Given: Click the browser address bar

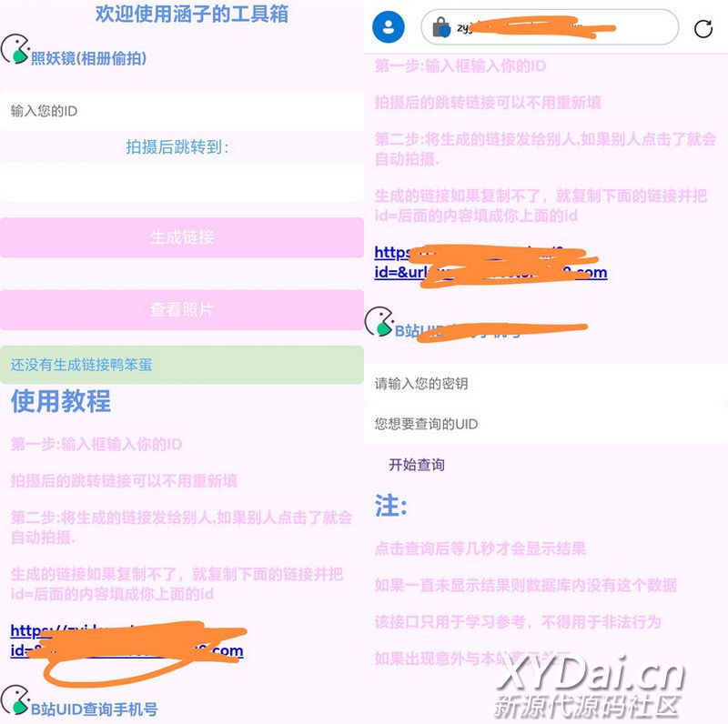Looking at the screenshot, I should [x=550, y=27].
